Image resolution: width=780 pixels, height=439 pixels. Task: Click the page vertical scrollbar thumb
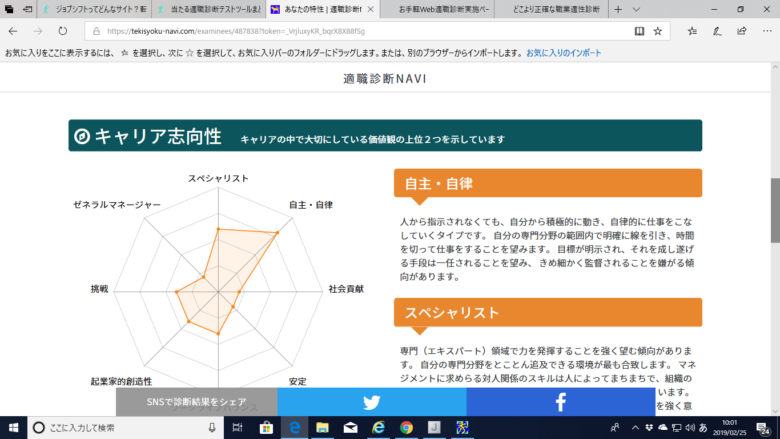point(775,210)
